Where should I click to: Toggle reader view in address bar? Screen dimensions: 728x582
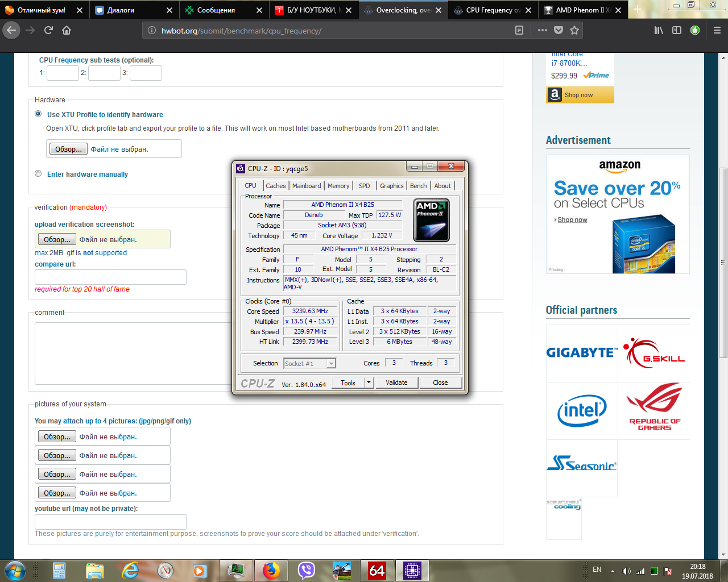(x=519, y=30)
